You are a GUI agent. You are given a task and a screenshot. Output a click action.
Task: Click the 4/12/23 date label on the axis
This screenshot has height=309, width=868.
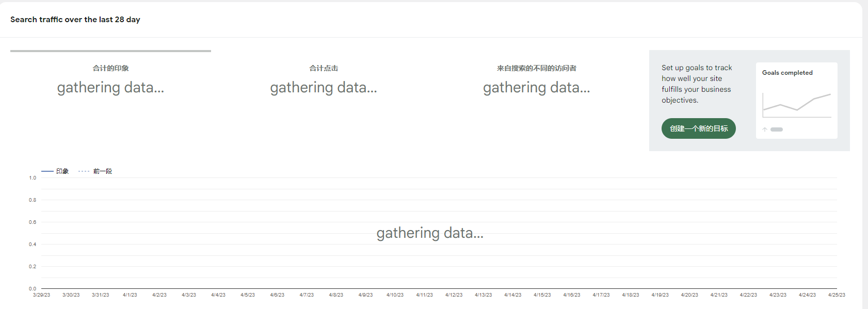pos(454,295)
